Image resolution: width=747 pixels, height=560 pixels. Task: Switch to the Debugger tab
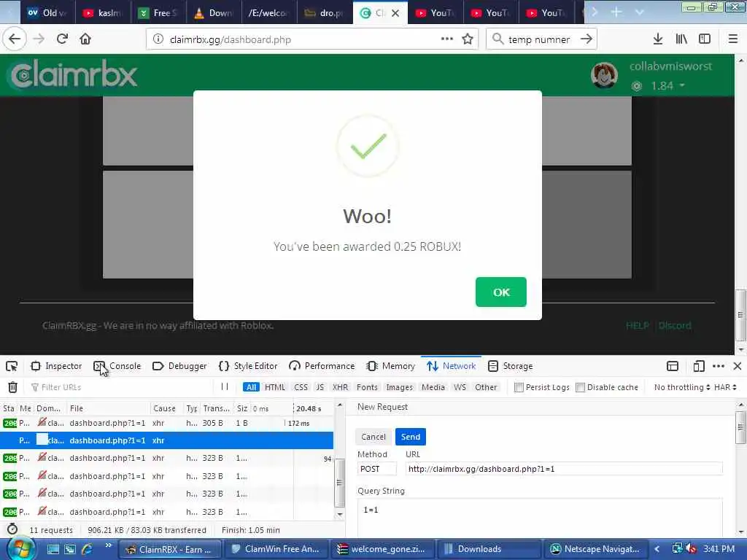[x=179, y=366]
